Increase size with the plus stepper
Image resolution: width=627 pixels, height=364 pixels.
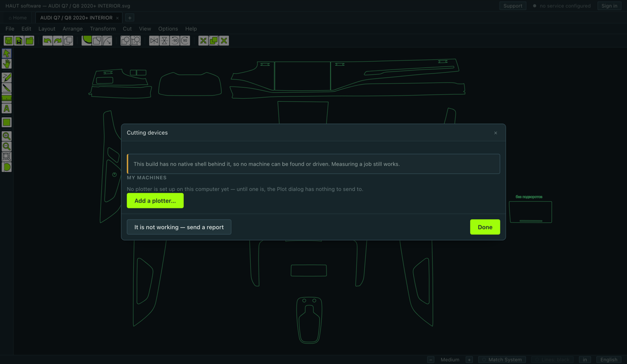coord(469,359)
